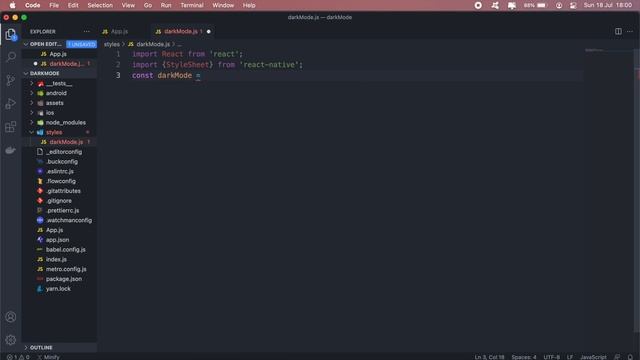Expand the __tests__ folder
The width and height of the screenshot is (640, 360).
coord(59,83)
